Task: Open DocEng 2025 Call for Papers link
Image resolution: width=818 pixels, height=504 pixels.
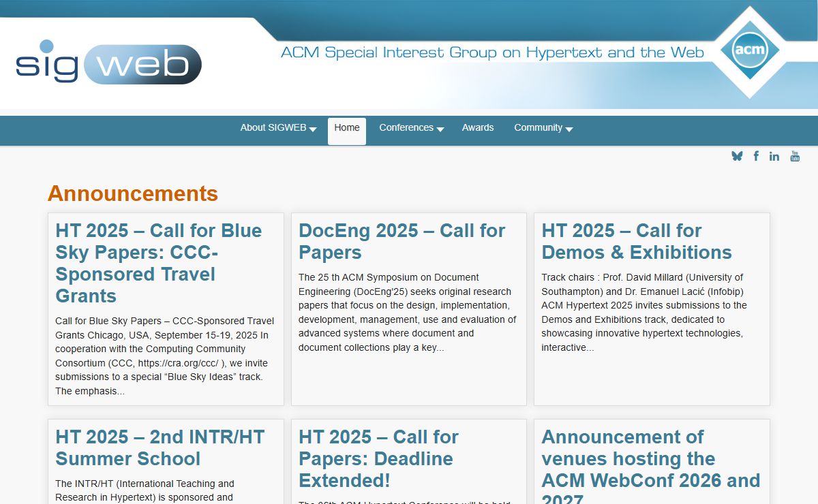Action: (402, 241)
